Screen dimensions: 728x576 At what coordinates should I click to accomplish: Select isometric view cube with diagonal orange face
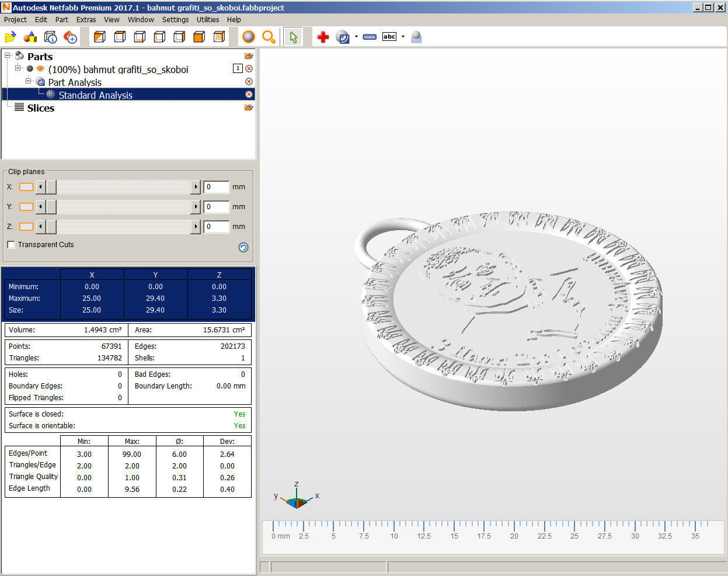(100, 37)
